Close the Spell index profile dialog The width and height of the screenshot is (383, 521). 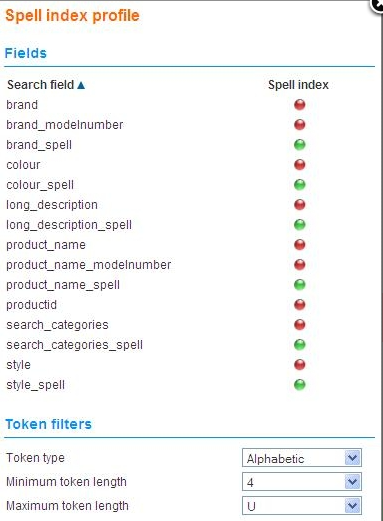tap(377, 5)
